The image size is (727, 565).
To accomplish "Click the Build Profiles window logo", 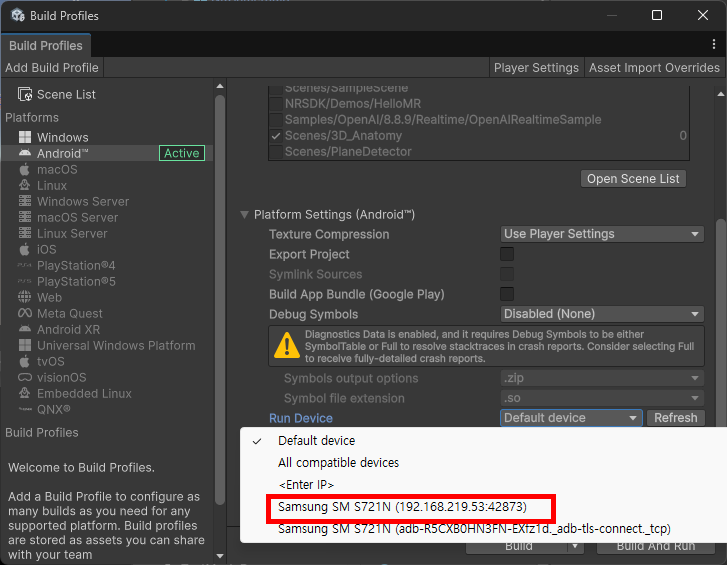I will pos(18,15).
